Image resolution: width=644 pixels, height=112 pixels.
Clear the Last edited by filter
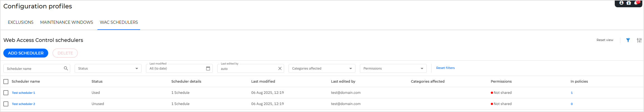pyautogui.click(x=280, y=68)
